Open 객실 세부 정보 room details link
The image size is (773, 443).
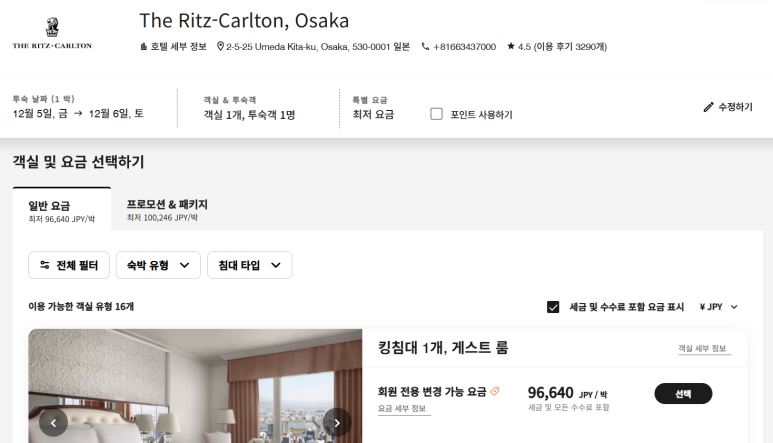pos(702,348)
